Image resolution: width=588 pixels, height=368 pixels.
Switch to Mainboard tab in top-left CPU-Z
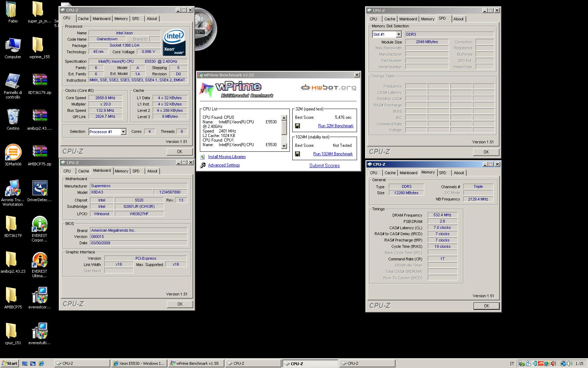101,19
